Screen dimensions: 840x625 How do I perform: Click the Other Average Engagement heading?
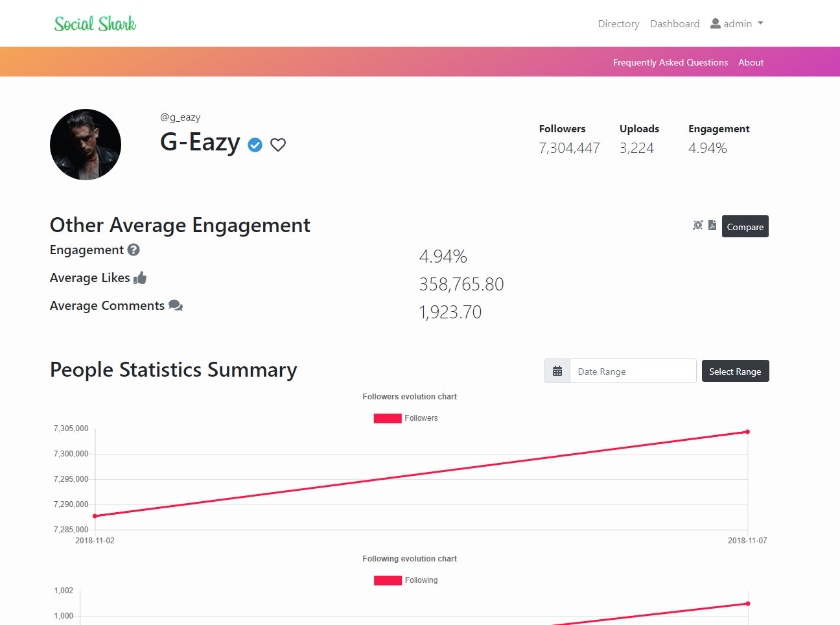pos(180,225)
